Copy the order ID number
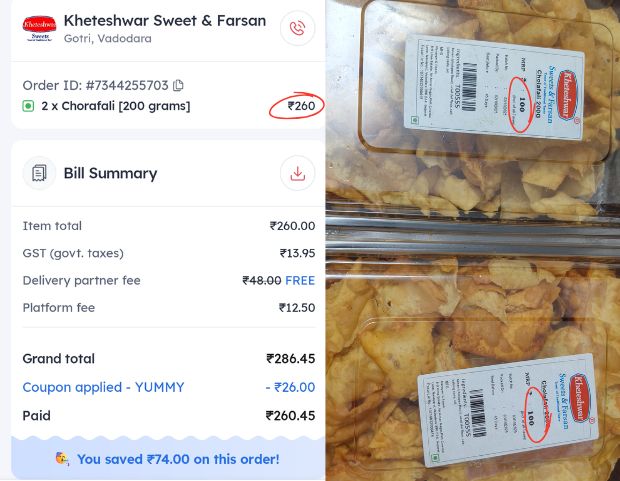620x481 pixels. (x=178, y=85)
